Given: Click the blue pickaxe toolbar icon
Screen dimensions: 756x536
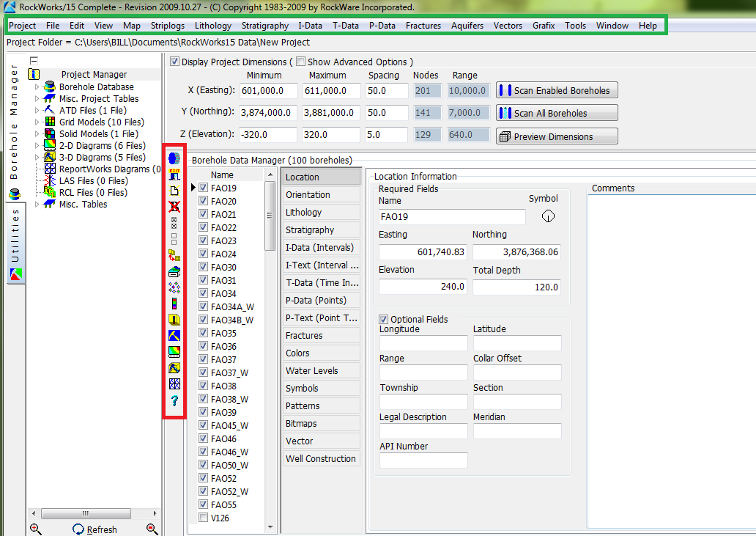Looking at the screenshot, I should point(174,335).
